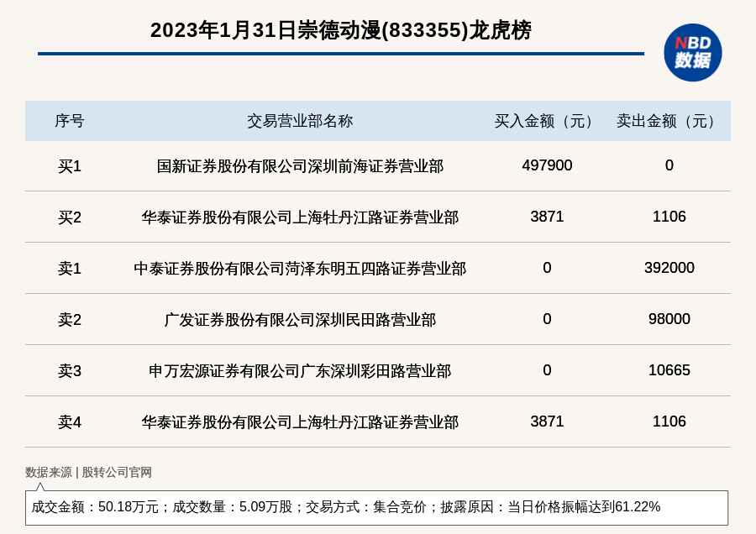The image size is (756, 534).
Task: Select the title 2023年1月31日崇德动漫(833355)龙虎榜
Action: [341, 30]
